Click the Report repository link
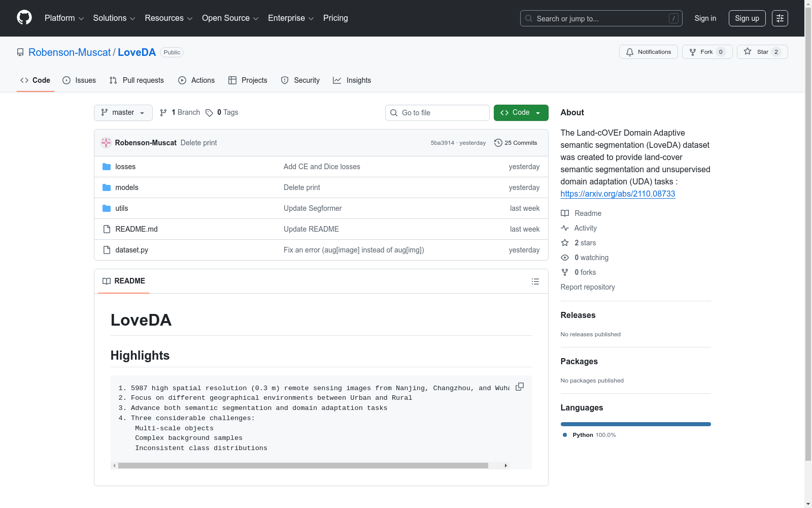This screenshot has width=812, height=508. click(x=588, y=287)
